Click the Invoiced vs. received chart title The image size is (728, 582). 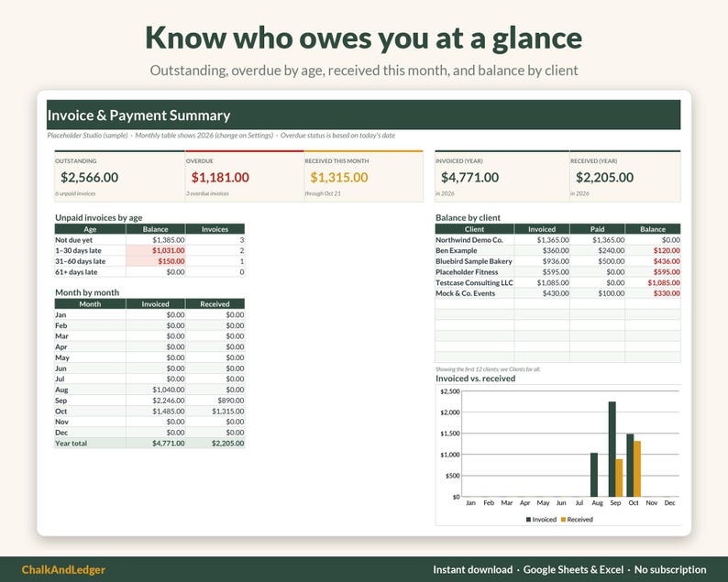pos(476,379)
